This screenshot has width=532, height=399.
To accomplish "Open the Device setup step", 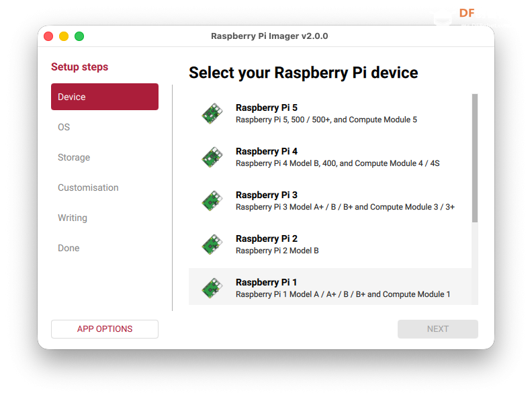I will [105, 97].
